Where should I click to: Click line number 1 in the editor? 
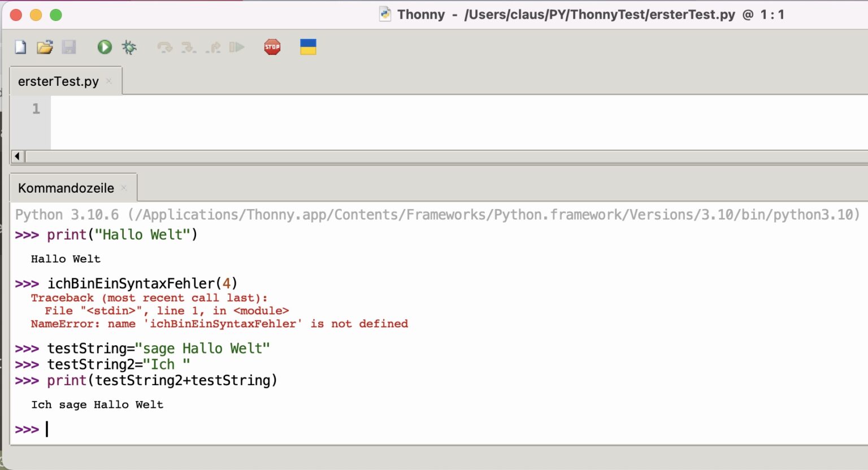pyautogui.click(x=36, y=108)
